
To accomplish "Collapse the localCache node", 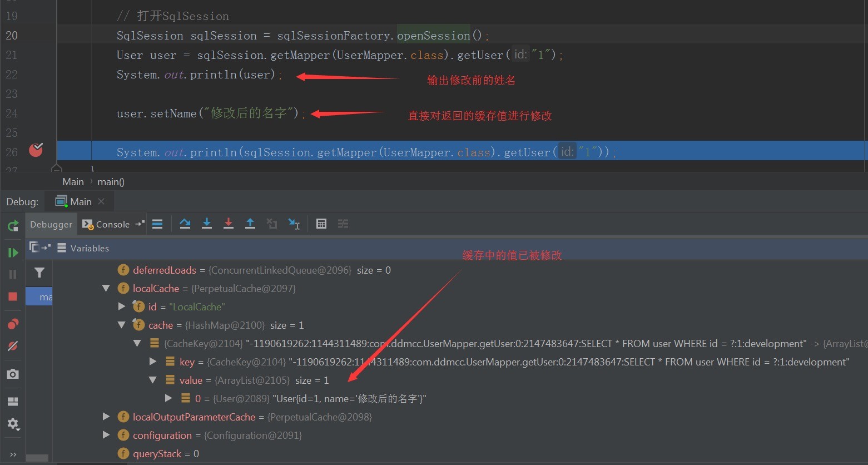I will click(106, 288).
